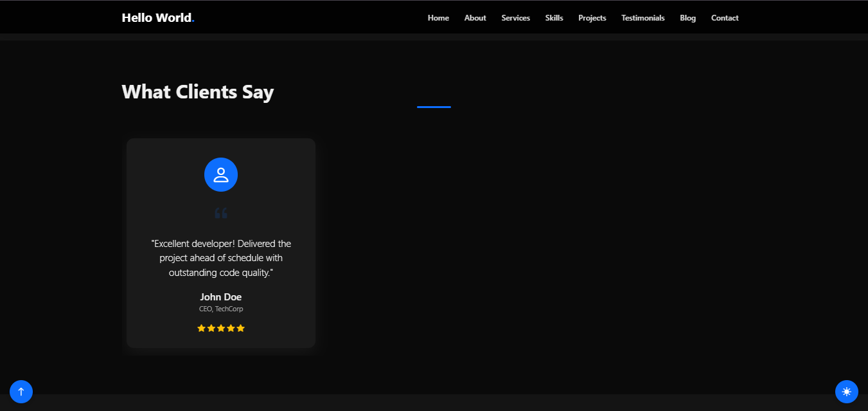Open the Projects nav link
The width and height of the screenshot is (868, 411).
[x=592, y=18]
